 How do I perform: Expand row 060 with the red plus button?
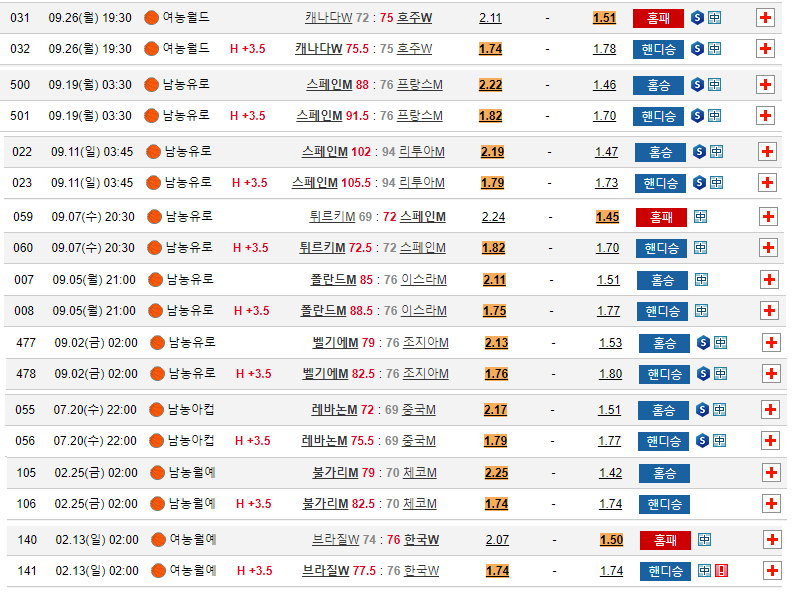coord(768,249)
